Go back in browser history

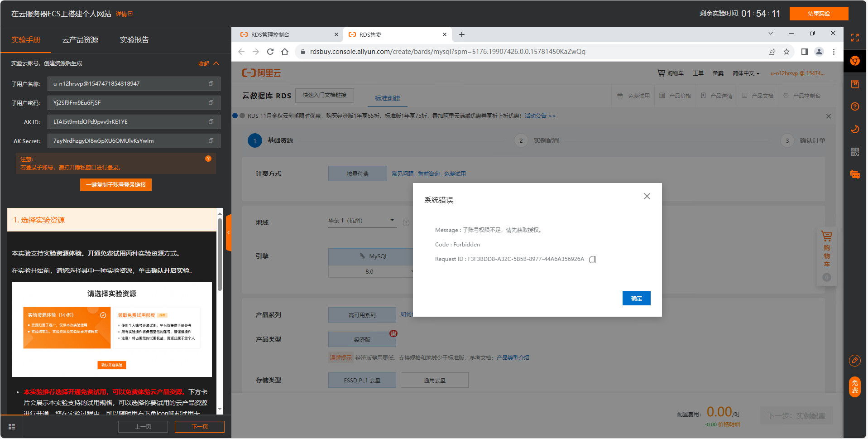click(x=241, y=52)
